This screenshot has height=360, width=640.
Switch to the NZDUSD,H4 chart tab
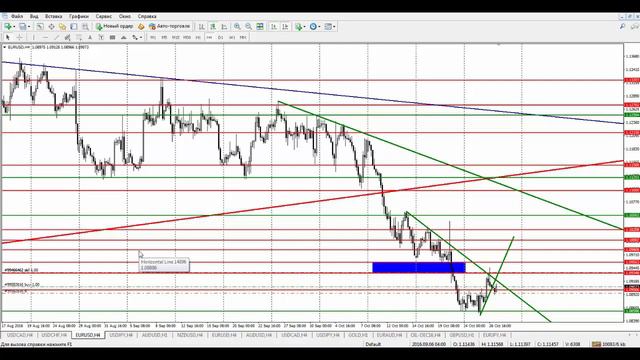pos(189,335)
